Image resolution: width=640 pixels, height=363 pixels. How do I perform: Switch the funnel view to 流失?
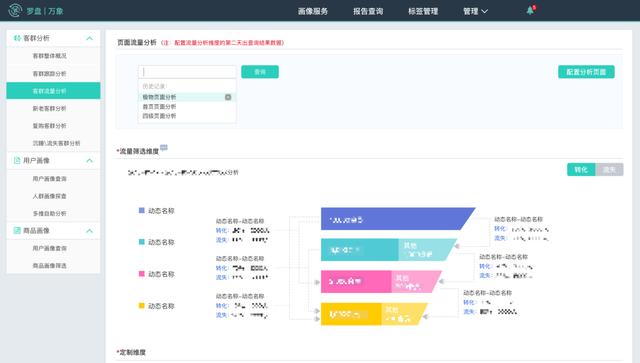pos(609,169)
